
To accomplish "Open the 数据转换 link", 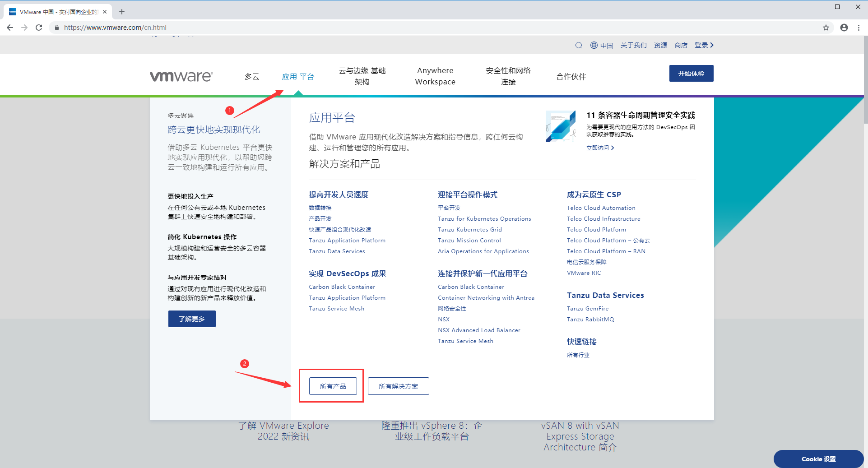I will [320, 208].
